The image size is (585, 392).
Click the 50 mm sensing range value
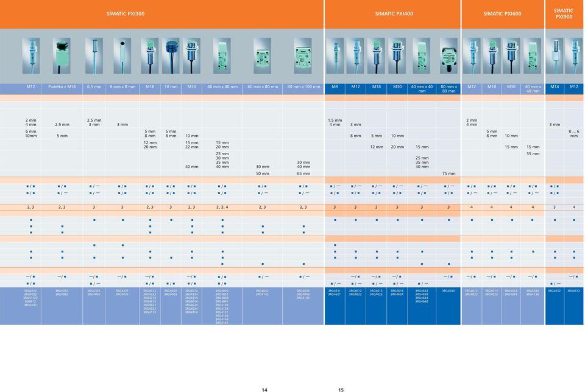[263, 173]
